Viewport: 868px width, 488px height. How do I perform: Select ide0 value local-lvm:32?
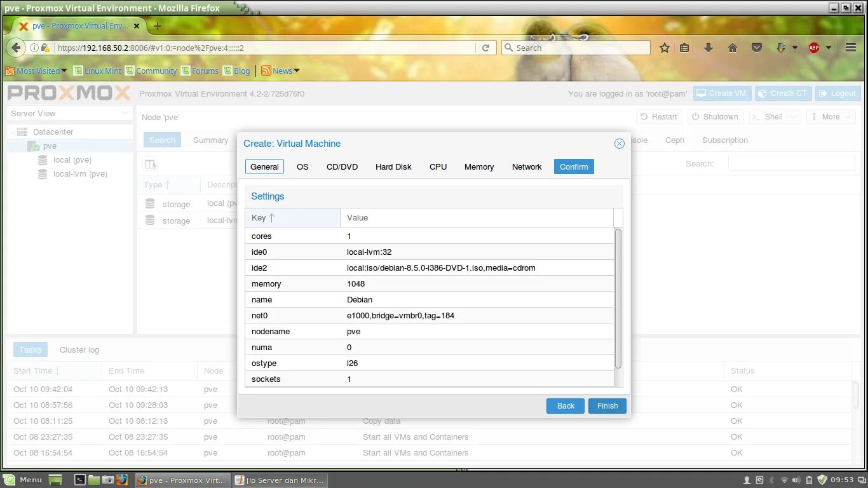point(369,252)
